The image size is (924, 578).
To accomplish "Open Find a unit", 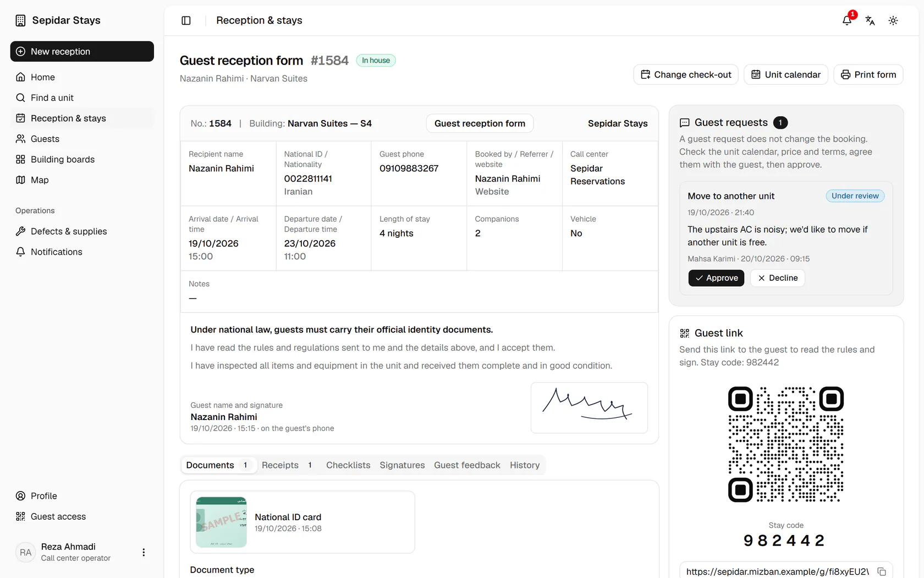I will (82, 97).
